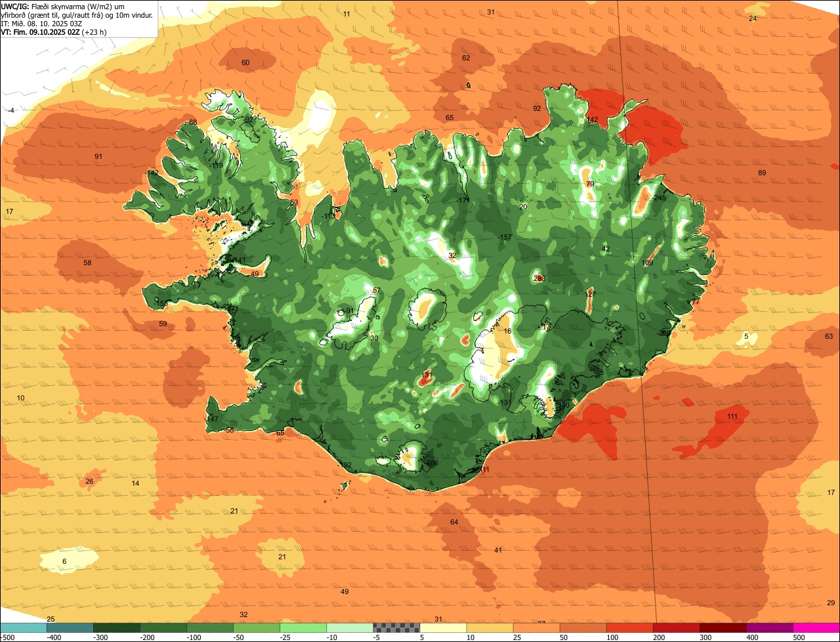This screenshot has height=642, width=840.
Task: Click the legend tick label '-500'
Action: [7, 637]
